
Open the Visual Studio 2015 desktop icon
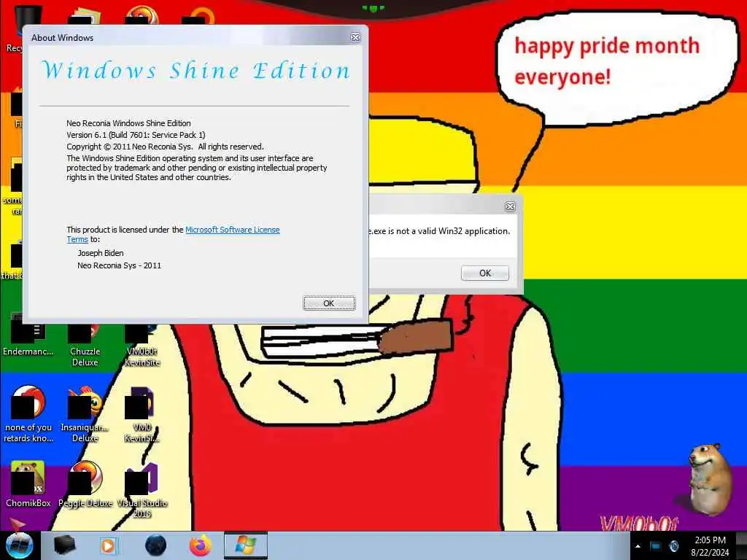pyautogui.click(x=142, y=491)
